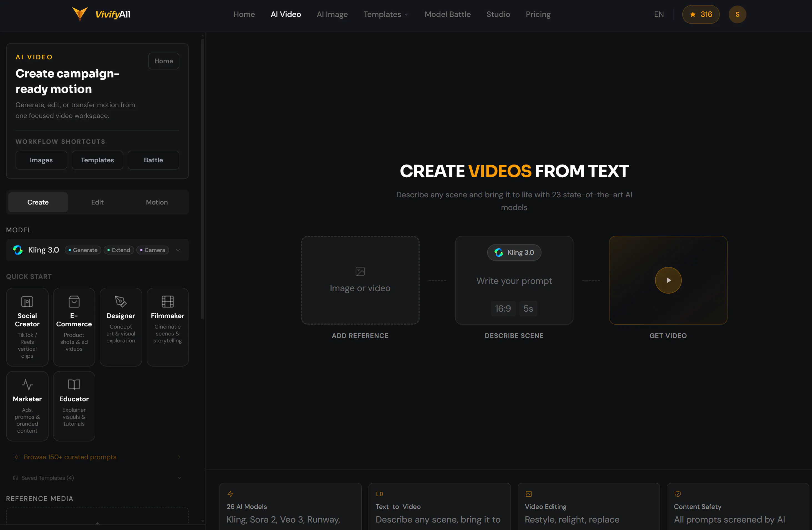Click the 316 credits balance button
812x530 pixels.
click(701, 14)
